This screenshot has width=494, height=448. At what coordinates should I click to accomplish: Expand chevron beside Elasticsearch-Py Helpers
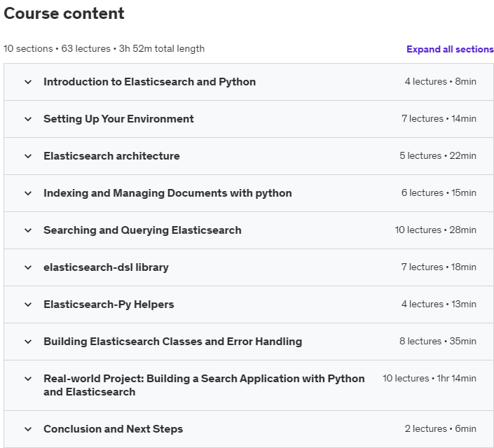28,304
